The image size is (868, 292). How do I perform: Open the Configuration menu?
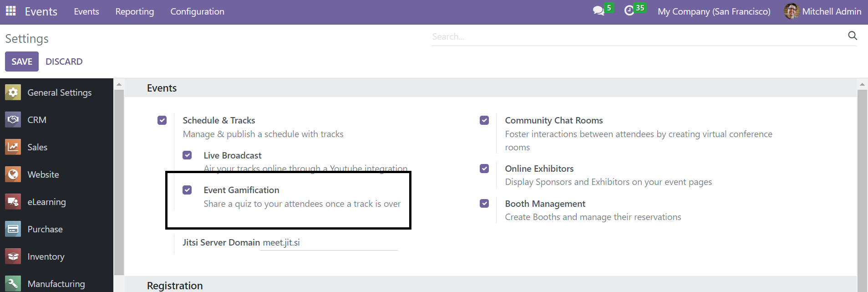tap(197, 11)
